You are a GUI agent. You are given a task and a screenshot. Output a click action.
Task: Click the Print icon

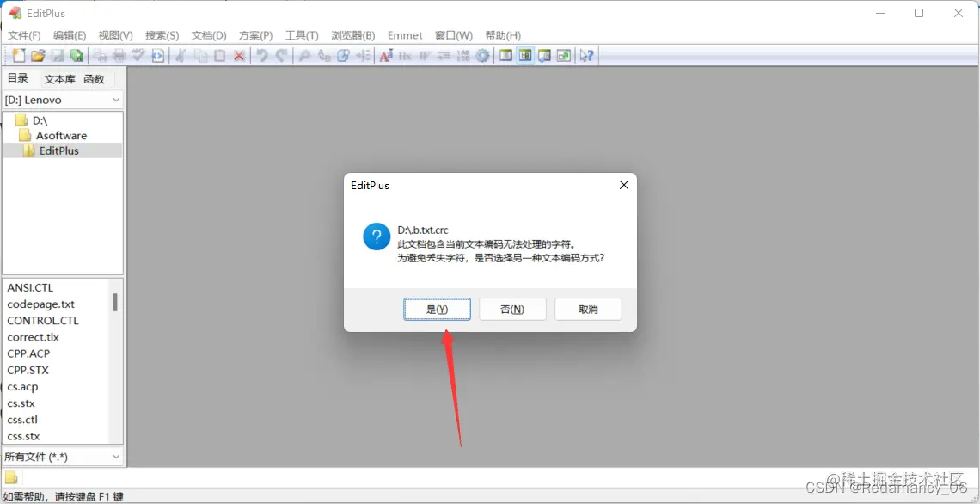[119, 55]
